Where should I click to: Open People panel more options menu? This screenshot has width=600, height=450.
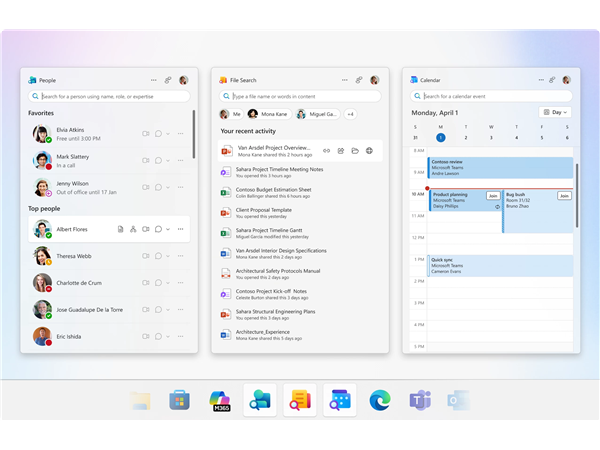pyautogui.click(x=153, y=79)
